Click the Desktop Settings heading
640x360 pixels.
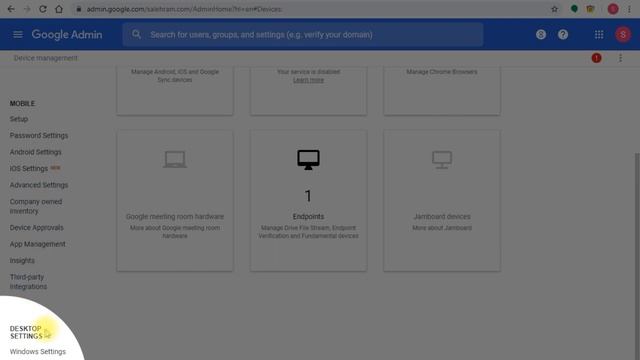point(26,332)
